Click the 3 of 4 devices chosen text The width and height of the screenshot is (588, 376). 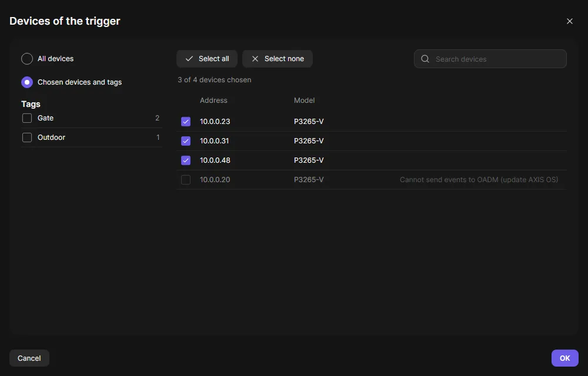[x=215, y=80]
